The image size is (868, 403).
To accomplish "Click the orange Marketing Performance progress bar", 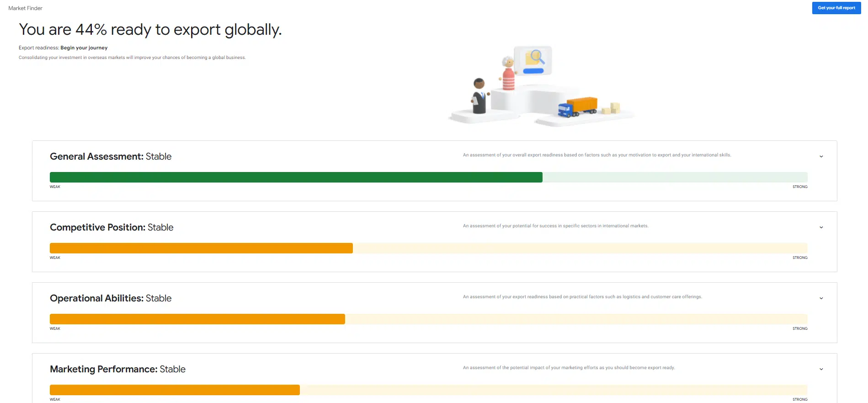I will [x=175, y=390].
